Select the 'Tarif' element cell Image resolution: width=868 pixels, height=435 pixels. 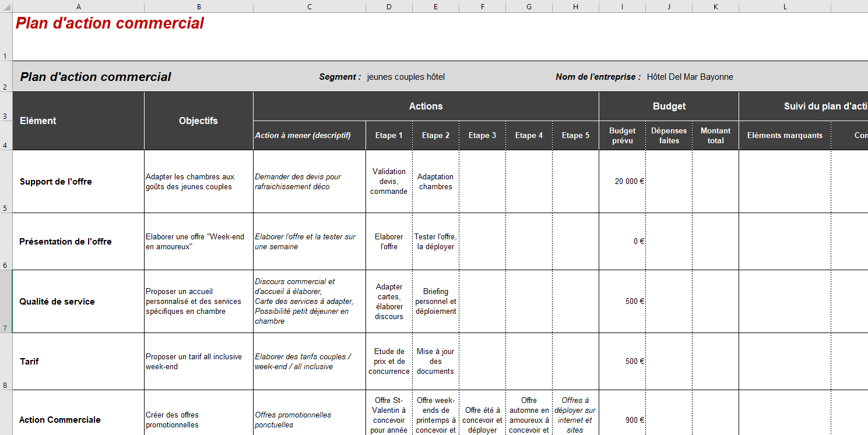click(x=78, y=361)
